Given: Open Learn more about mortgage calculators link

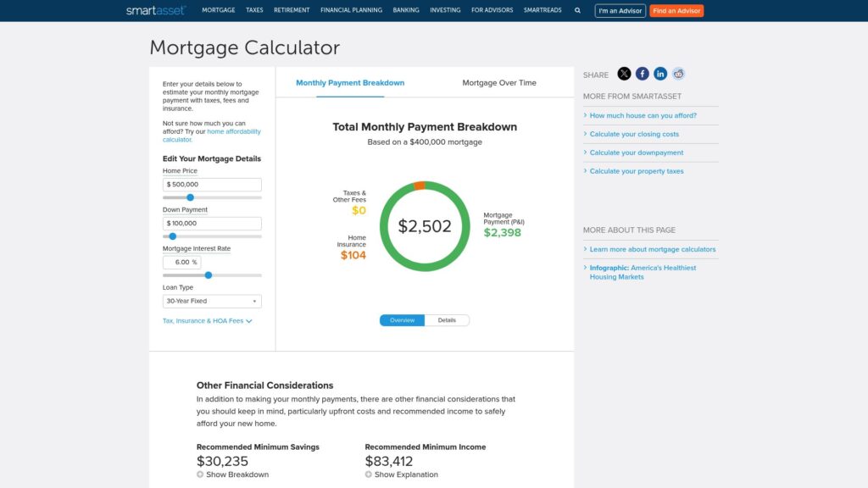Looking at the screenshot, I should coord(652,250).
